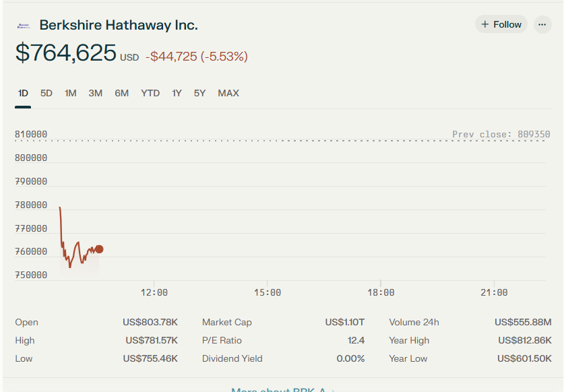Show the 3M chart range
This screenshot has height=392, width=564.
point(95,93)
